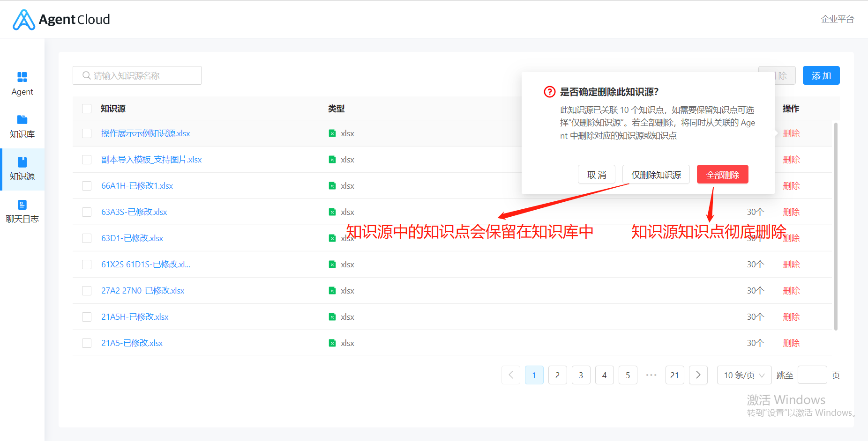Click the Agent Cloud logo
The width and height of the screenshot is (868, 441).
pyautogui.click(x=61, y=20)
